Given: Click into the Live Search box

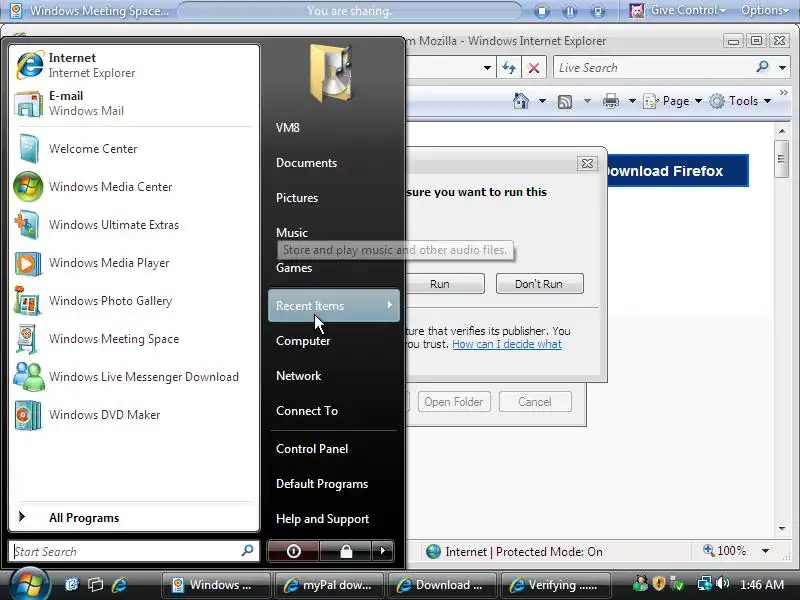Looking at the screenshot, I should tap(654, 67).
